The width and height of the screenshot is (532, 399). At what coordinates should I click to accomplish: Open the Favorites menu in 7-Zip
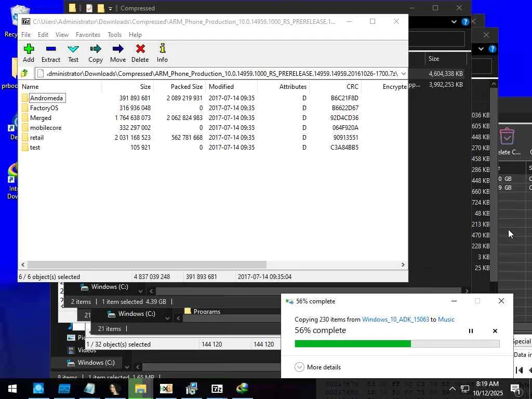click(88, 35)
